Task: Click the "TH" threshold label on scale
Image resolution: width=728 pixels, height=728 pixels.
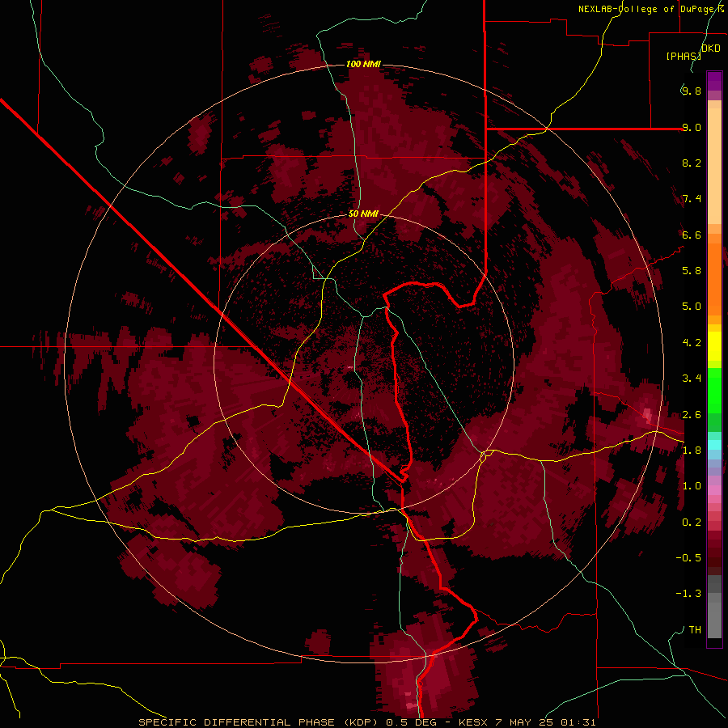Action: pos(695,630)
